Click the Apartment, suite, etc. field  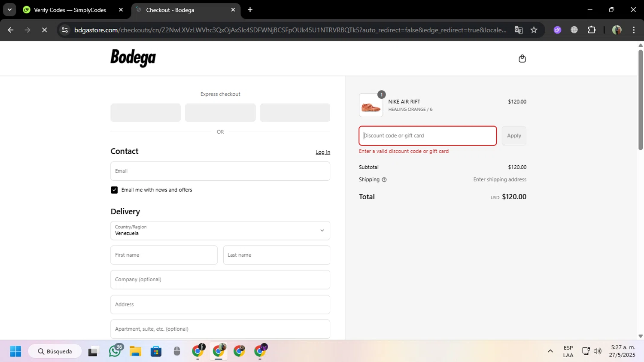point(220,329)
